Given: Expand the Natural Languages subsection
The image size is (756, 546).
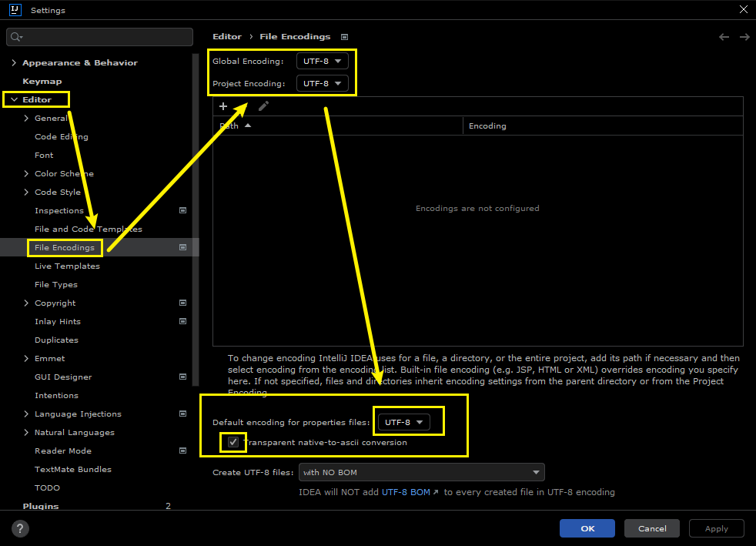Looking at the screenshot, I should 26,432.
